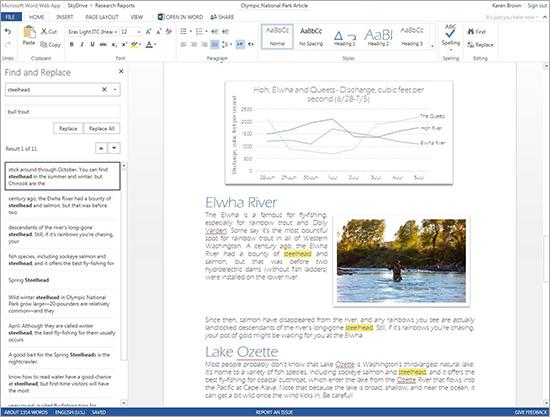Apply the font color
550x417 pixels.
click(149, 45)
